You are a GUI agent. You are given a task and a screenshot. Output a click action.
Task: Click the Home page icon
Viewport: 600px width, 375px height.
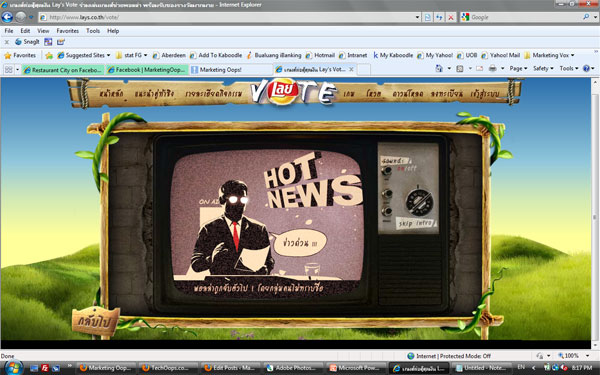coord(439,68)
